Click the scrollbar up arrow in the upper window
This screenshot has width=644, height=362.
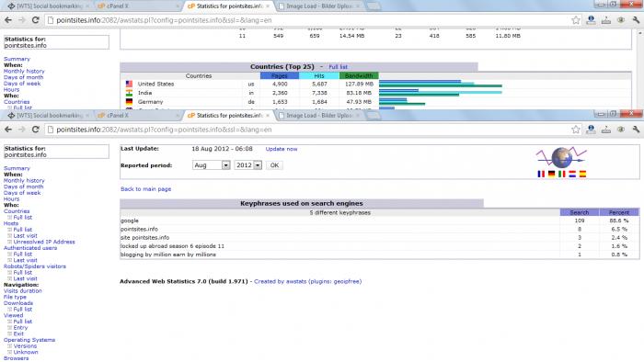point(640,33)
